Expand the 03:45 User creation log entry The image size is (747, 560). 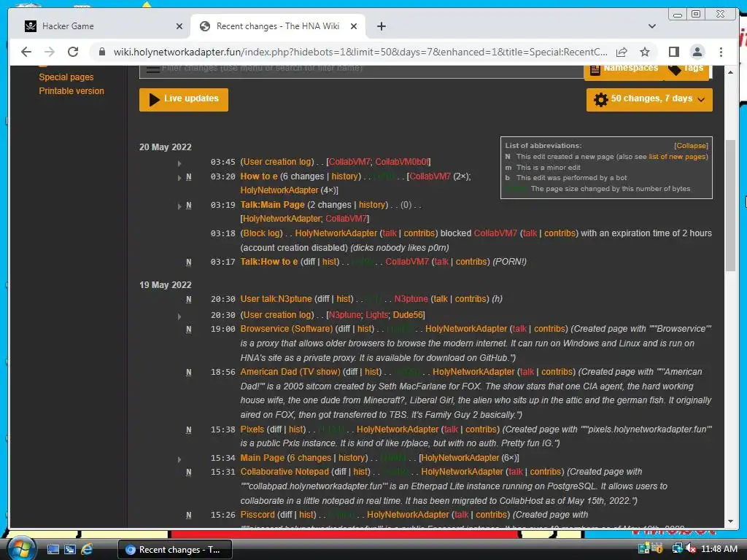click(x=179, y=163)
